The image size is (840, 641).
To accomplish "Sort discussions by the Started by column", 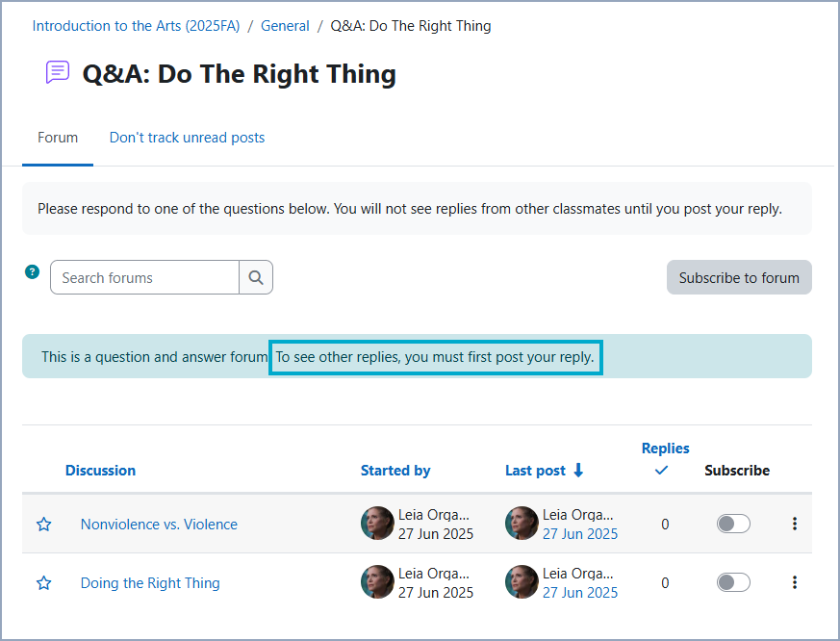I will click(395, 470).
